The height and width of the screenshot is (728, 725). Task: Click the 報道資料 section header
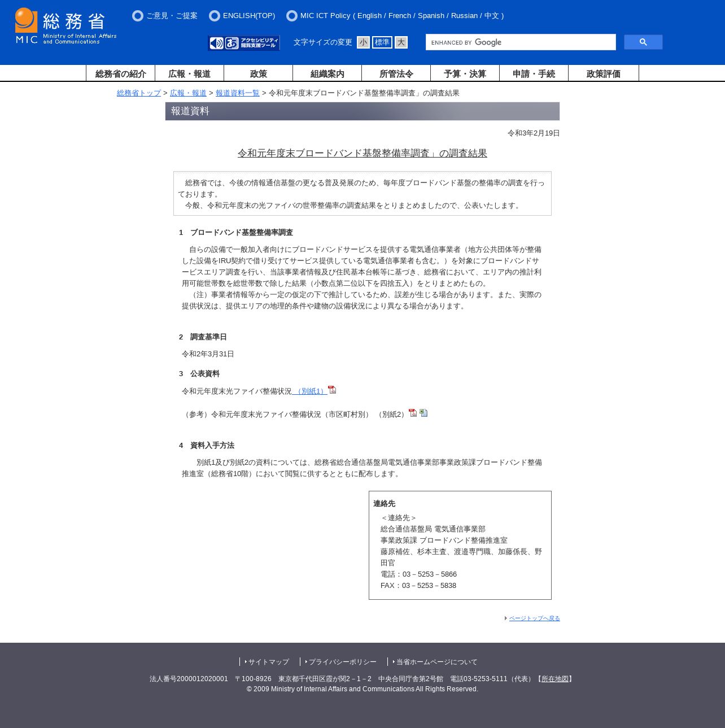pos(362,111)
